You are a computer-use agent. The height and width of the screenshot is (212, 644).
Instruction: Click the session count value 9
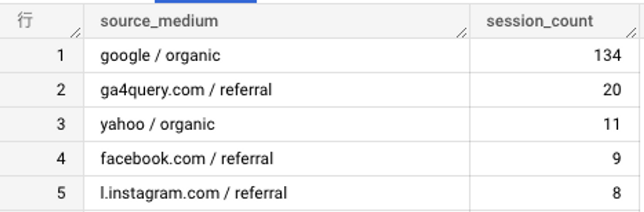[617, 158]
